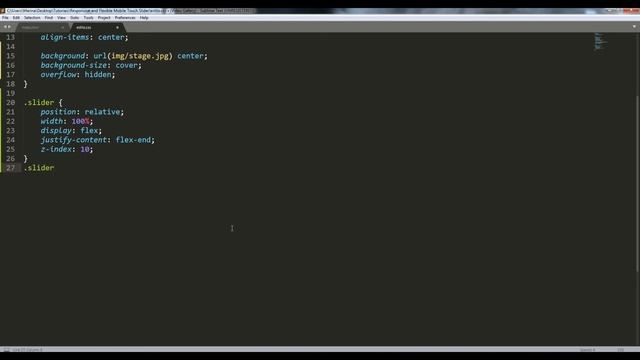640x360 pixels.
Task: Click closing brace on line 26
Action: [x=25, y=159]
